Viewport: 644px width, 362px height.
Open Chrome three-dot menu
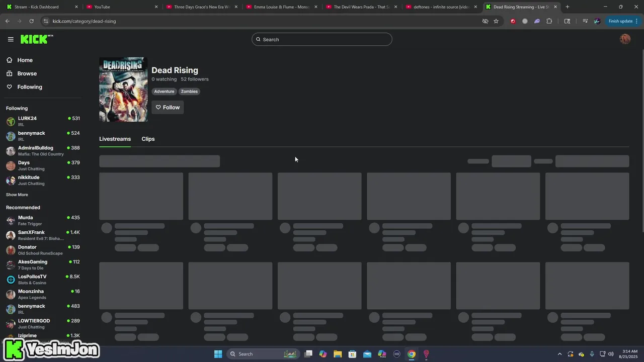[636, 21]
